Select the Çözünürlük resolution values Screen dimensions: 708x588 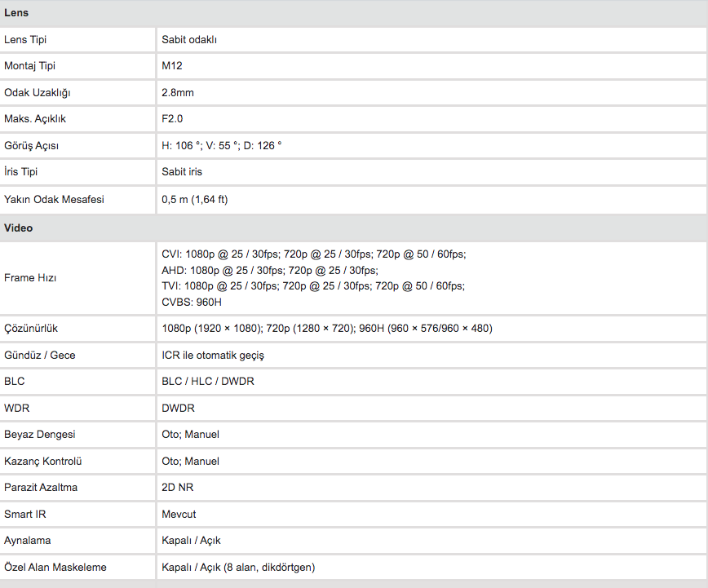coord(327,329)
